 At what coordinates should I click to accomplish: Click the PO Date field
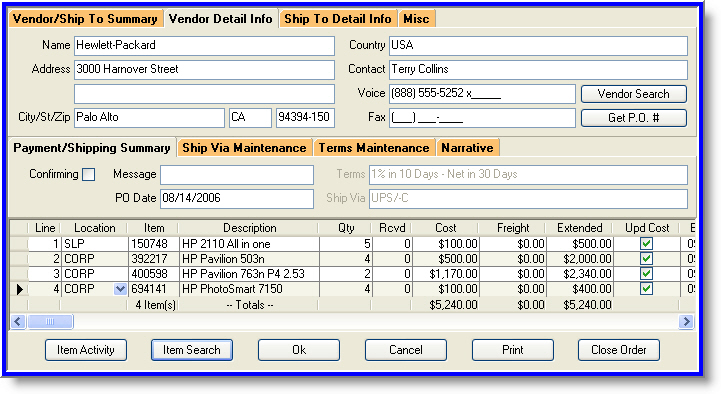click(x=237, y=199)
